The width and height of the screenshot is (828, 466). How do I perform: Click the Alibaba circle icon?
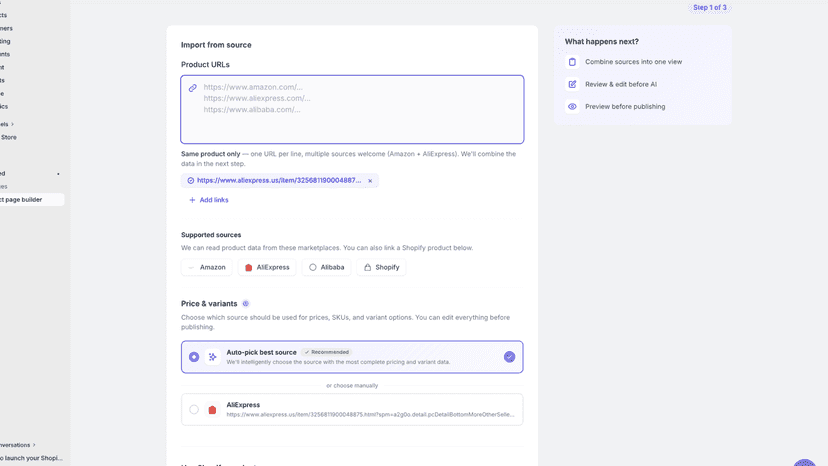pyautogui.click(x=313, y=267)
